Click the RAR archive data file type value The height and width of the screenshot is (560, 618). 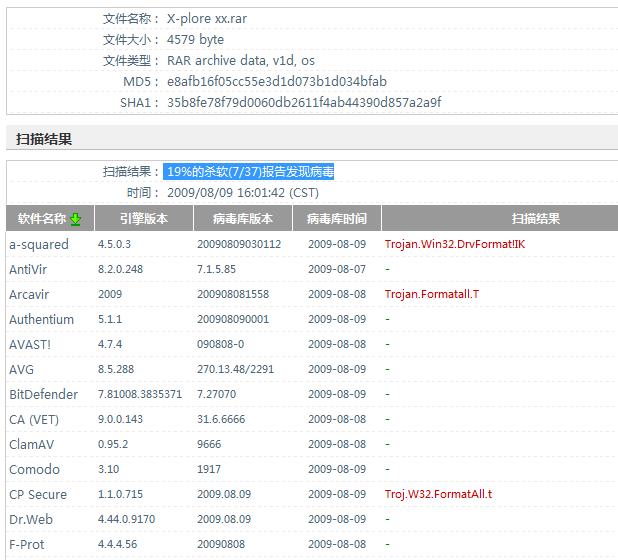(x=241, y=60)
